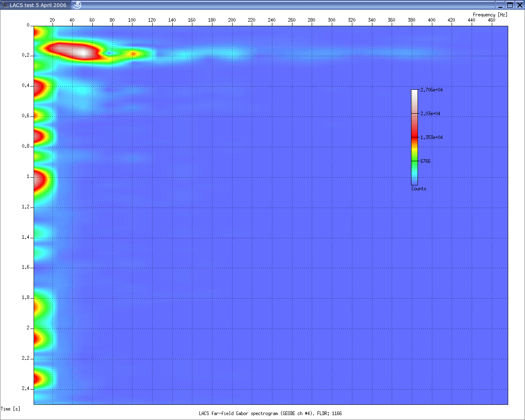The image size is (525, 420).
Task: Click the time axis tick '1.2'
Action: click(x=25, y=207)
